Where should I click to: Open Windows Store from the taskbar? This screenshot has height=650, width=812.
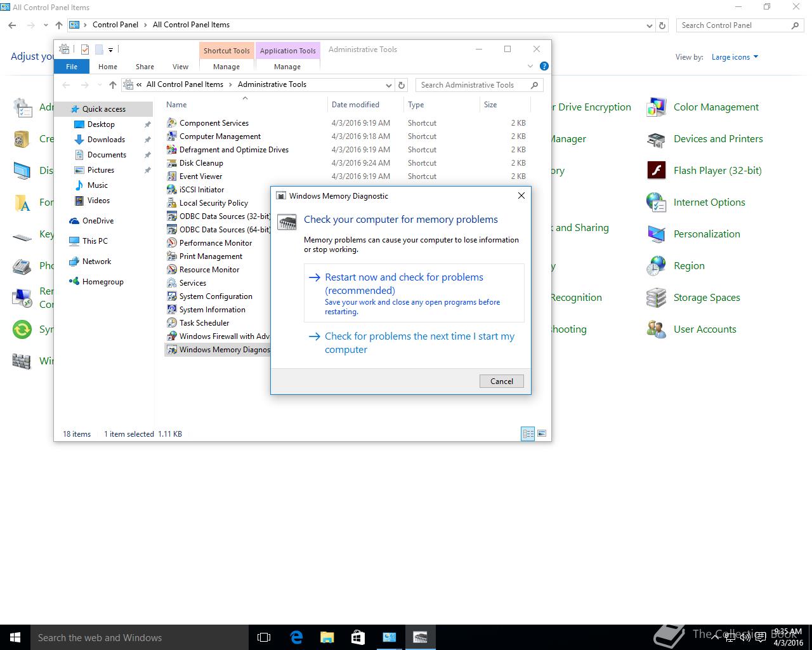358,637
